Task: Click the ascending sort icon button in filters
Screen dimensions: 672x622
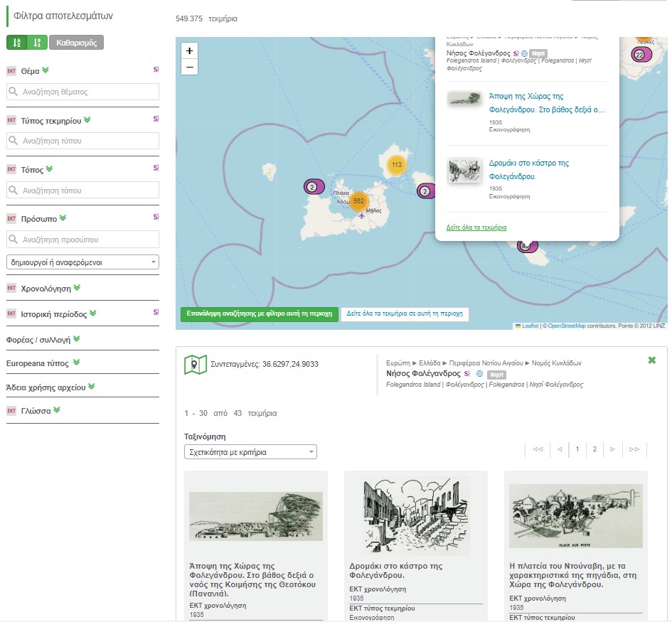Action: point(17,43)
